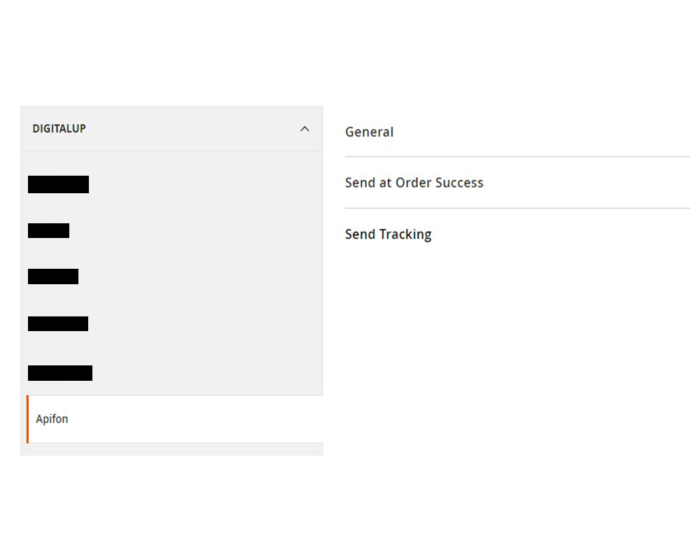Click blank row area right of Send Tracking
The height and width of the screenshot is (560, 700).
[560, 234]
